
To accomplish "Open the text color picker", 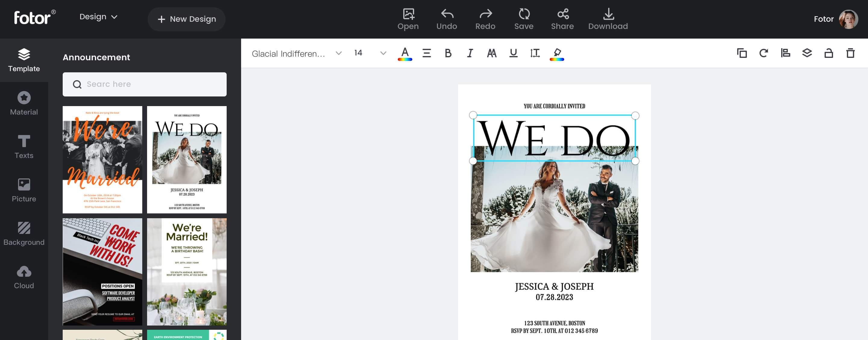I will (x=405, y=53).
